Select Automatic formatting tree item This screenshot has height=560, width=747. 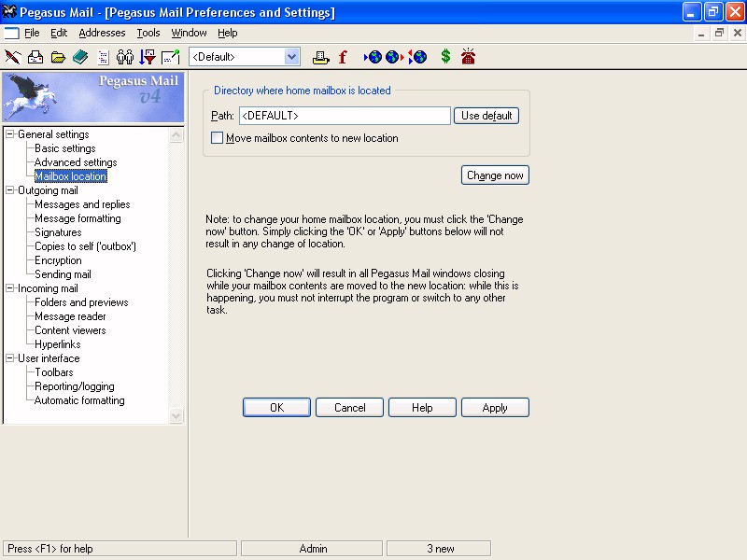tap(79, 400)
